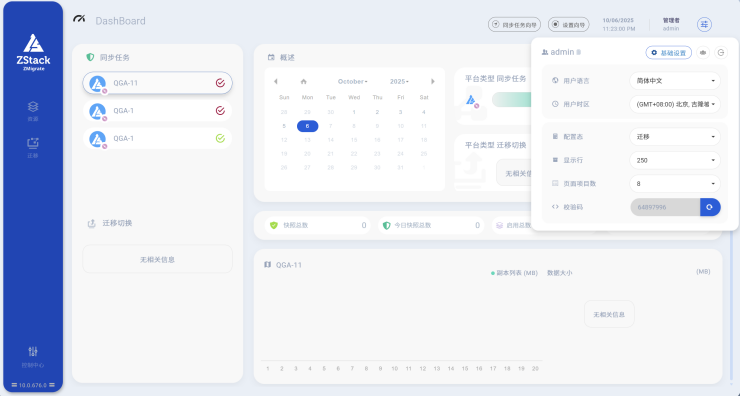Click version number 10.0.676.0

coord(33,385)
